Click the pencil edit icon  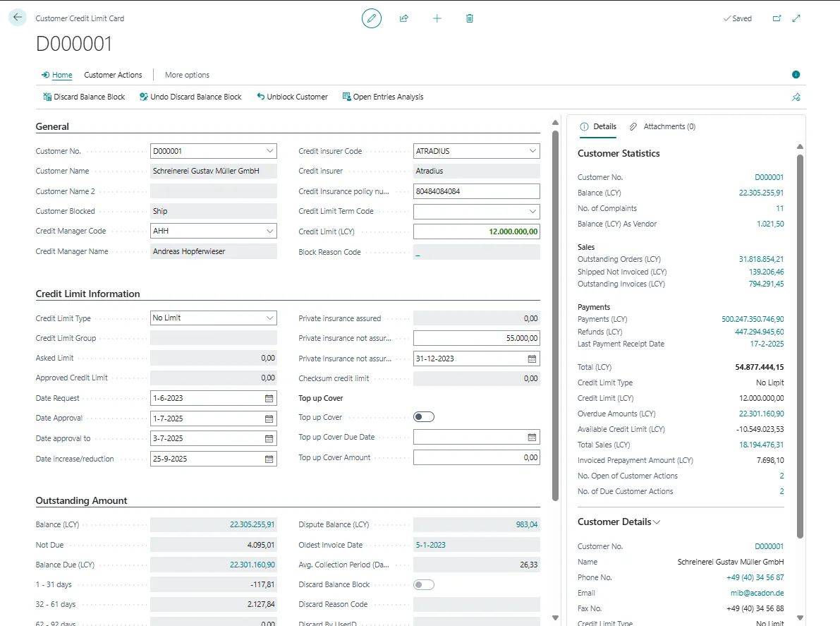coord(372,18)
